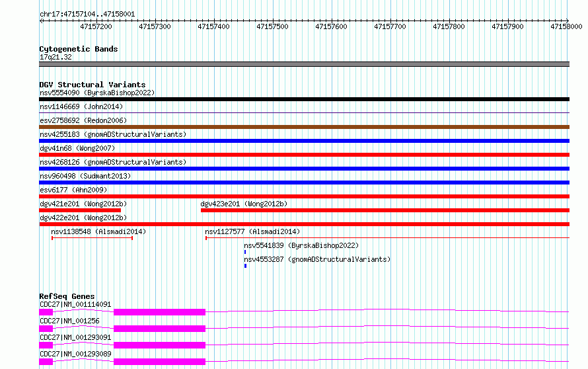Click the large exon of CDC27|NM_001256
Image resolution: width=588 pixels, height=369 pixels.
click(x=159, y=329)
